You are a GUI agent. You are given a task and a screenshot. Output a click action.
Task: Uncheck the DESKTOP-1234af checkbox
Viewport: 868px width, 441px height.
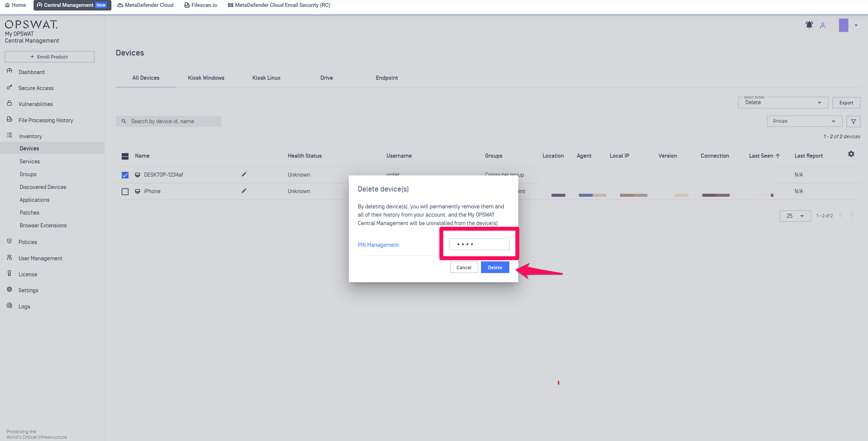(x=125, y=175)
